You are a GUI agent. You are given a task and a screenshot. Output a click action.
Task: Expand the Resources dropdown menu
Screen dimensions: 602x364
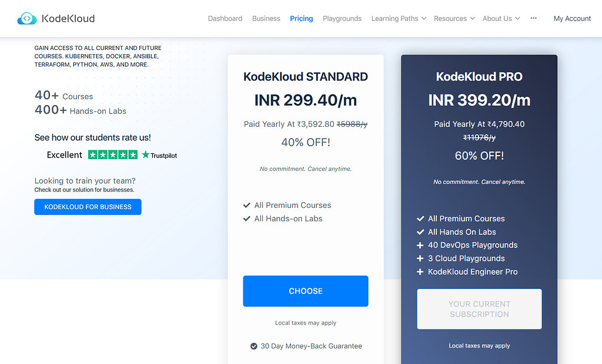click(454, 19)
